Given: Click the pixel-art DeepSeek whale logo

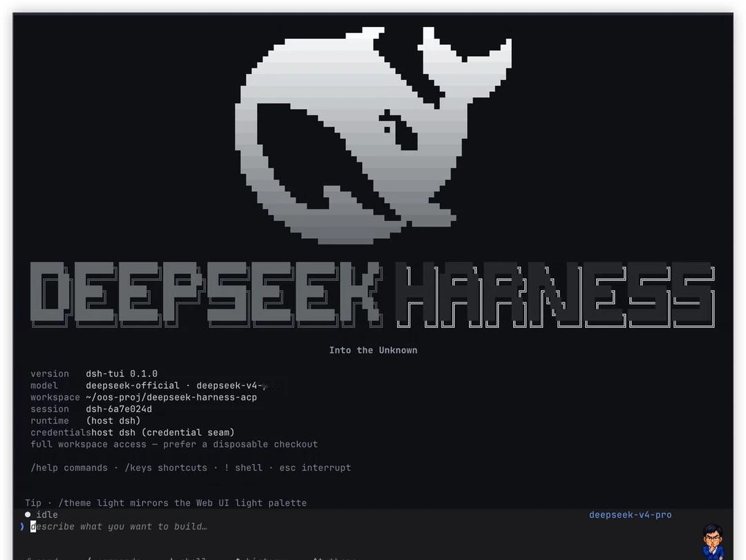Looking at the screenshot, I should click(374, 135).
